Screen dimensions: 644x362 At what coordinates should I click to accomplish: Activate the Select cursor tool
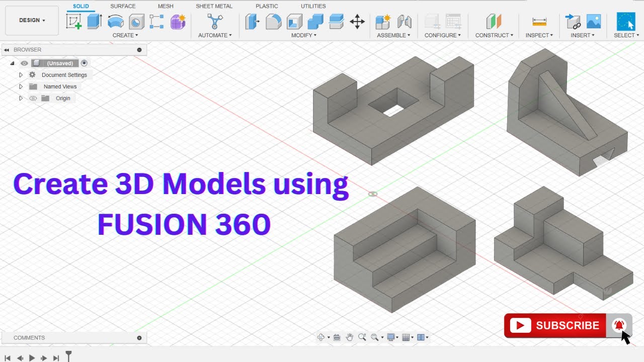[x=626, y=22]
